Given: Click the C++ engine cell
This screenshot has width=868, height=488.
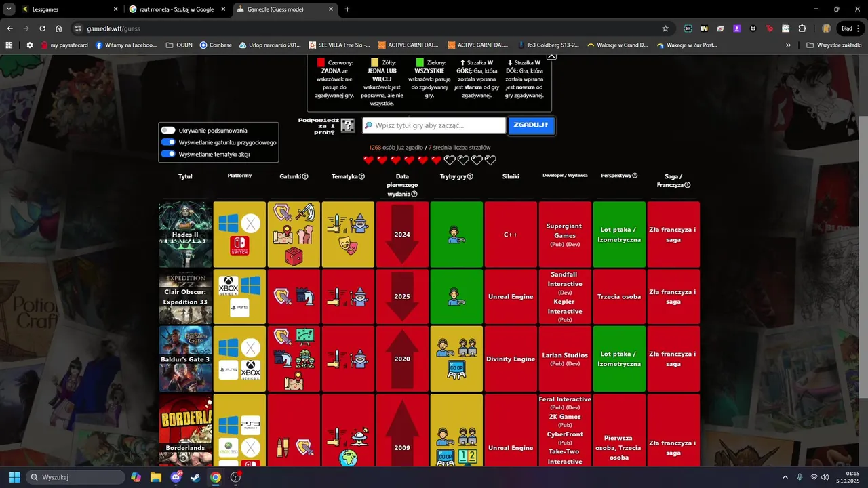Looking at the screenshot, I should click(511, 235).
